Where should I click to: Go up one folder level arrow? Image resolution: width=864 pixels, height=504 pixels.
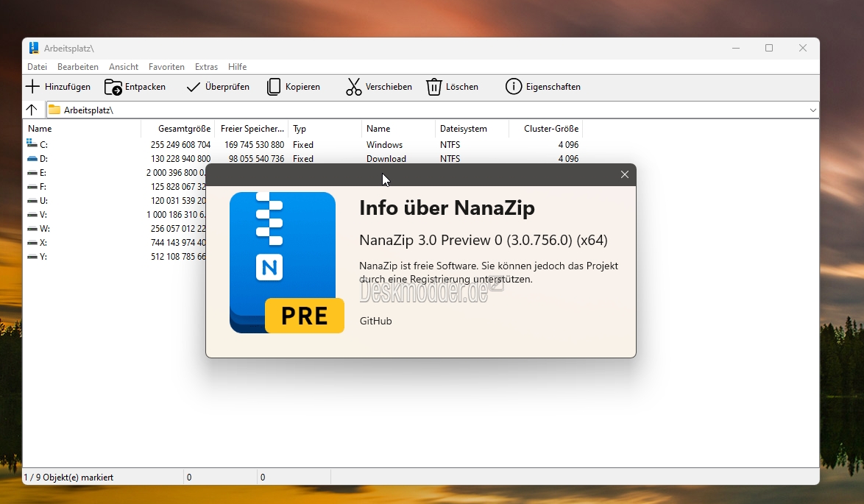(32, 110)
